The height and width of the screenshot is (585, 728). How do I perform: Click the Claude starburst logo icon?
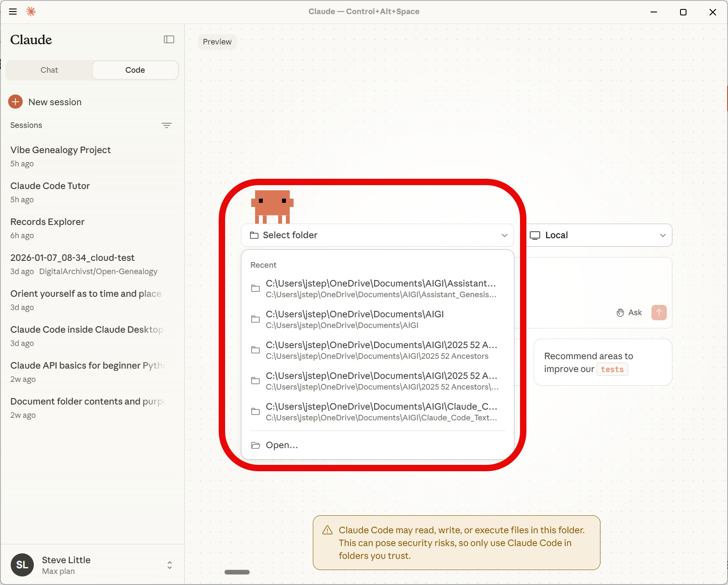coord(31,12)
